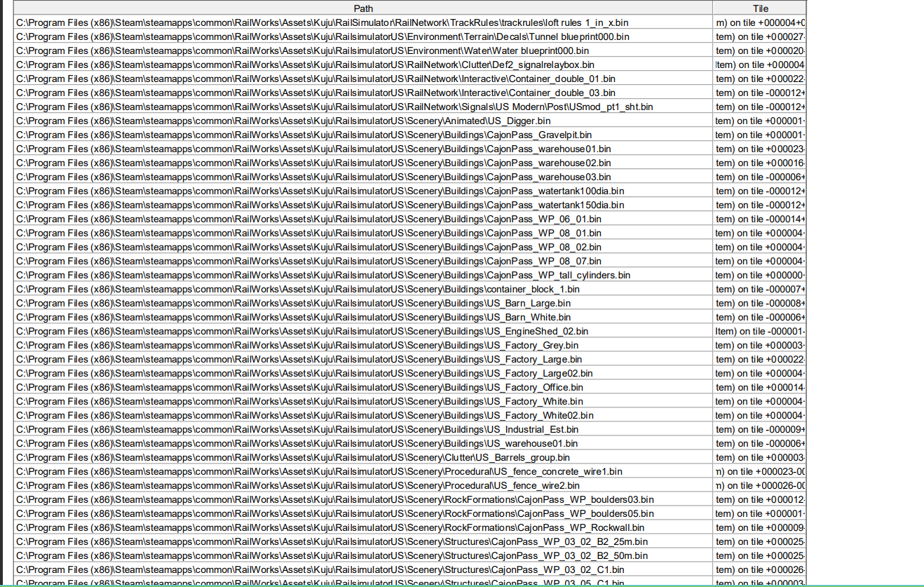Click the Tile column header
Image resolution: width=924 pixels, height=587 pixels.
pyautogui.click(x=760, y=8)
